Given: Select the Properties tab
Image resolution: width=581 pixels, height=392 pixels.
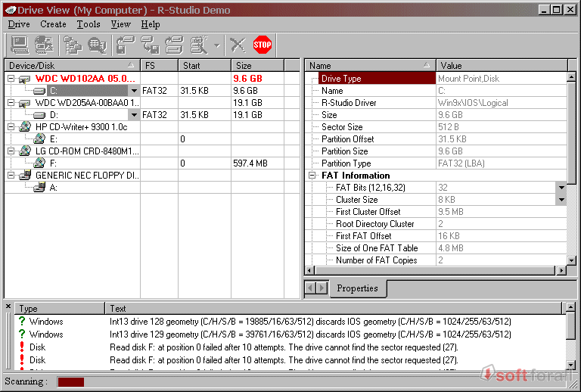Looking at the screenshot, I should pos(357,288).
